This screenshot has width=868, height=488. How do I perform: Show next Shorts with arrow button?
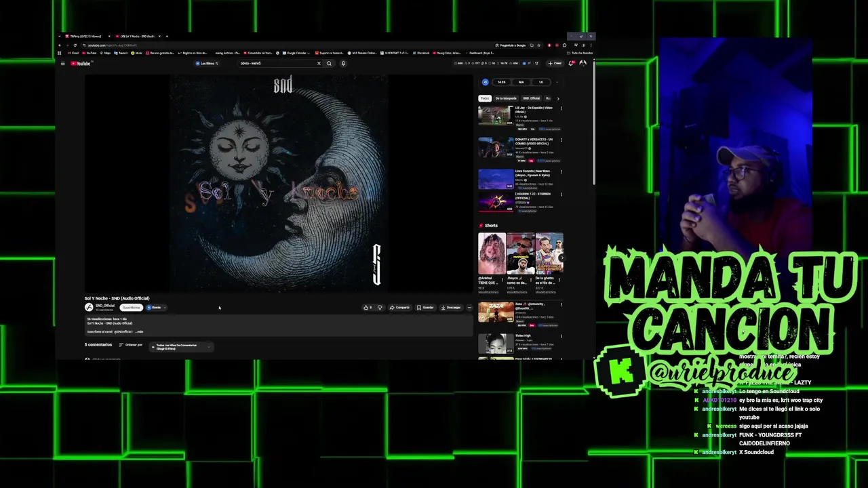pyautogui.click(x=561, y=258)
